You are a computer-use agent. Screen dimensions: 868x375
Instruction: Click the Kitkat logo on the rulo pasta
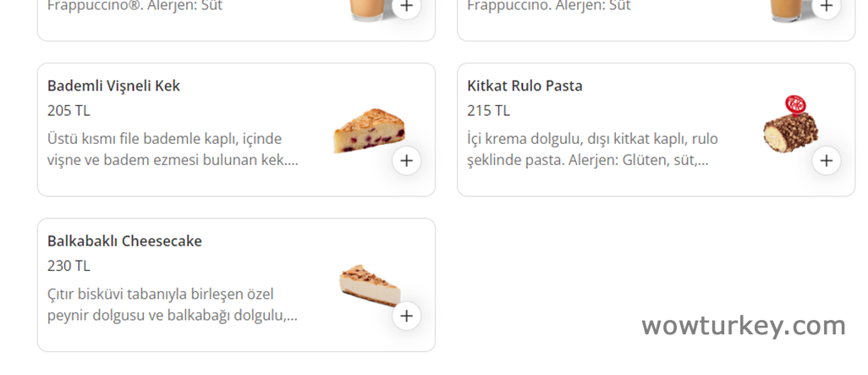(x=796, y=105)
